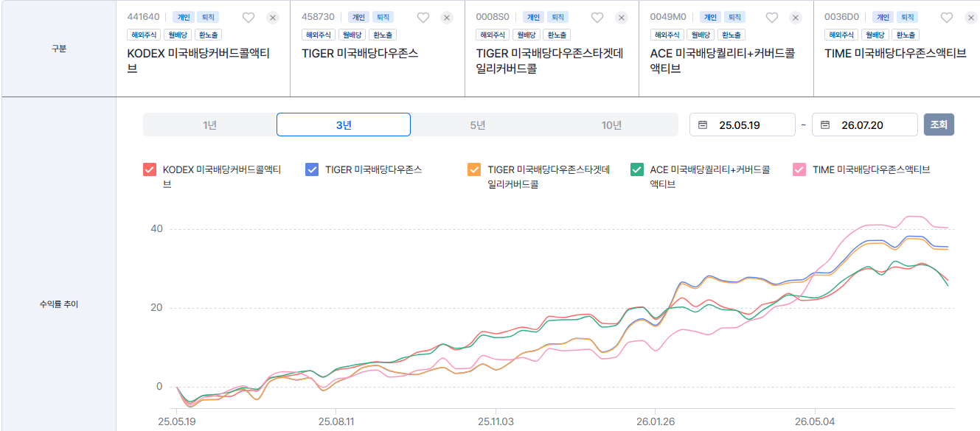980x431 pixels.
Task: Open TIME 미국배당다우존스액티브 card title
Action: pos(895,53)
